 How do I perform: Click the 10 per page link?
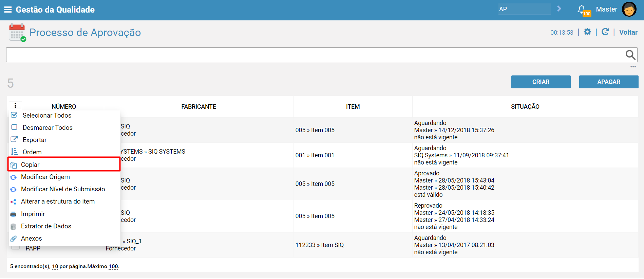[x=55, y=266]
